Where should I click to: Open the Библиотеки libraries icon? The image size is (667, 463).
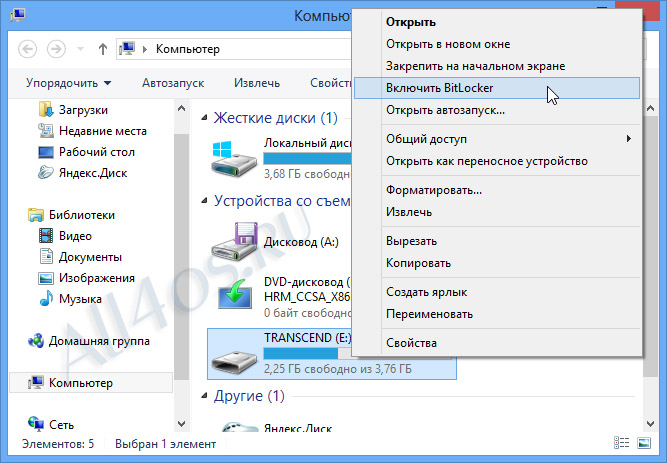coord(36,214)
